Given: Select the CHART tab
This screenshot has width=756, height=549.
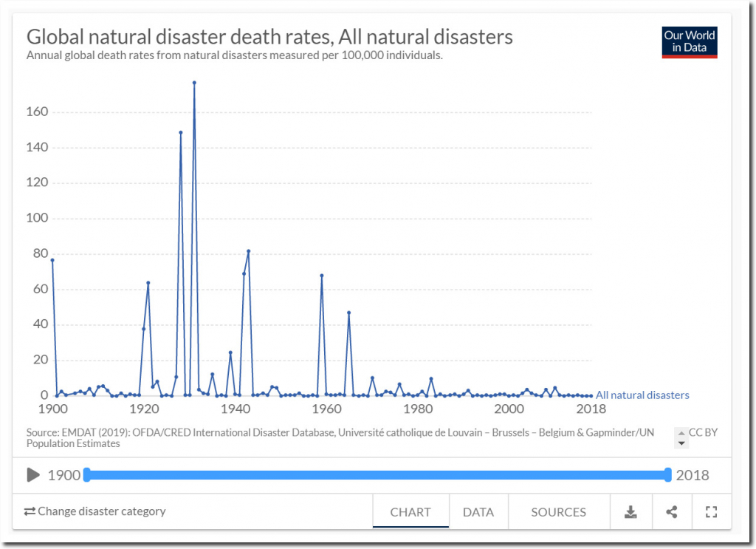Looking at the screenshot, I should pyautogui.click(x=410, y=512).
